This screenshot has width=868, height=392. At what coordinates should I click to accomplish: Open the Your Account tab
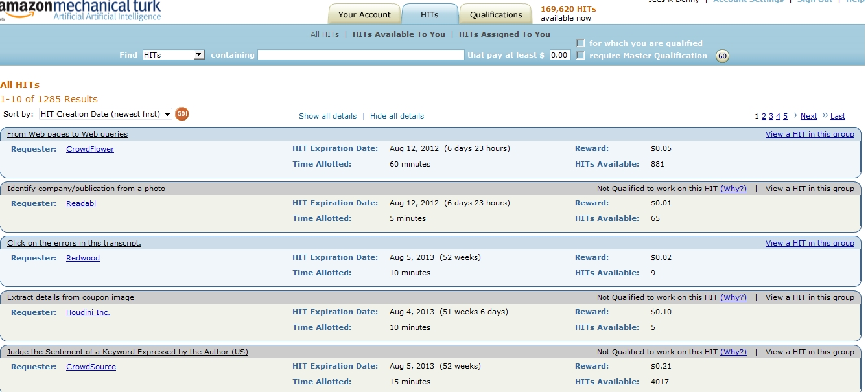point(364,14)
